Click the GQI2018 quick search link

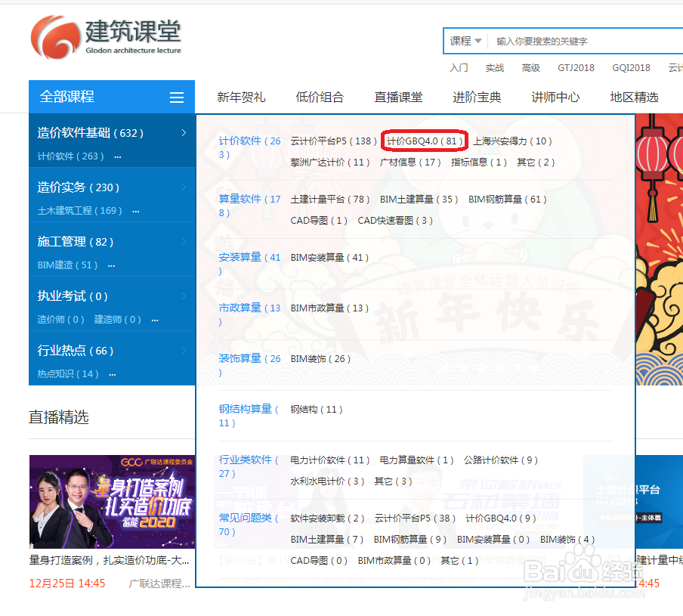point(631,68)
